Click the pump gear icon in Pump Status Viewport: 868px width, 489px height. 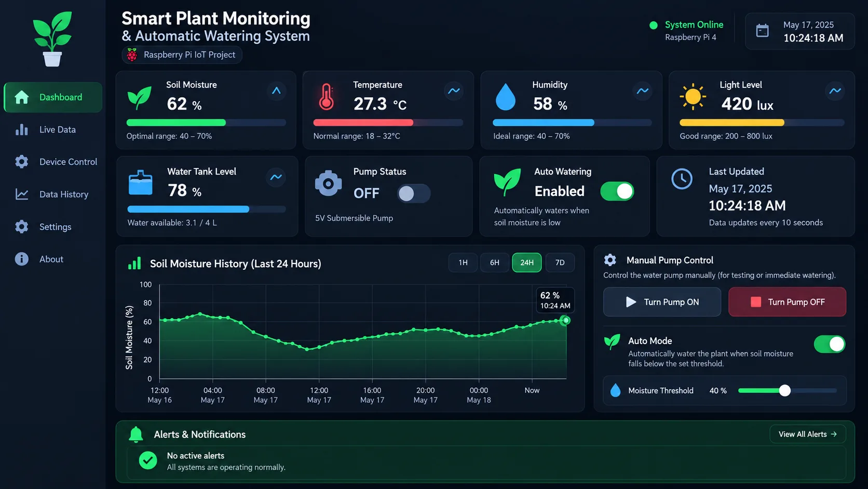(329, 183)
